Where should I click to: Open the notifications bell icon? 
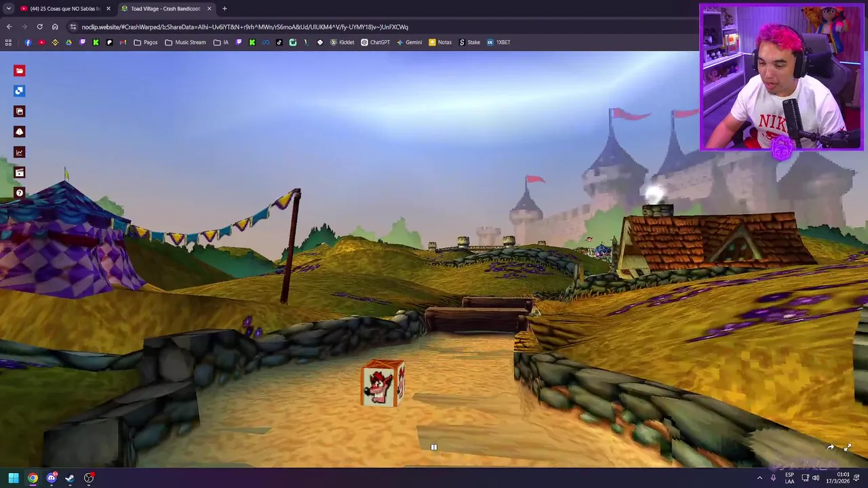click(857, 478)
